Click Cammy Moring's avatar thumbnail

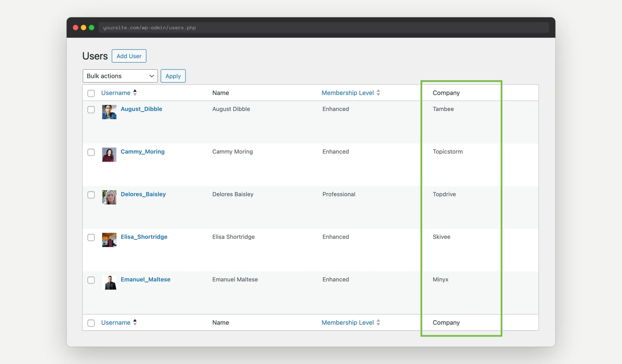pyautogui.click(x=109, y=154)
